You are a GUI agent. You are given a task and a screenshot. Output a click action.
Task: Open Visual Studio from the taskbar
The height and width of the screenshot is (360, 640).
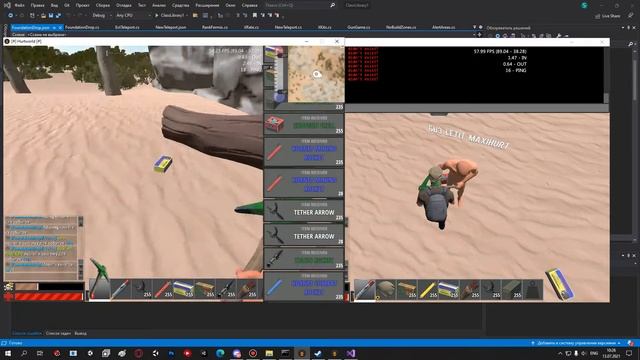coord(351,353)
